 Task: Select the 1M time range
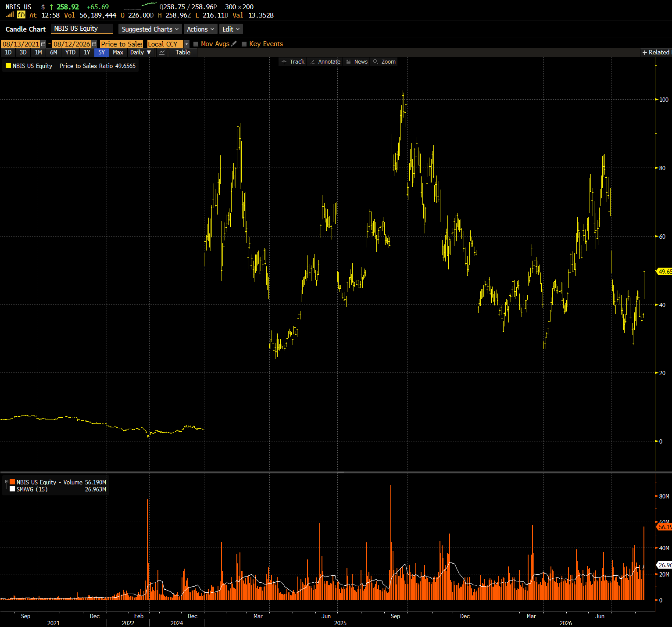[x=39, y=52]
